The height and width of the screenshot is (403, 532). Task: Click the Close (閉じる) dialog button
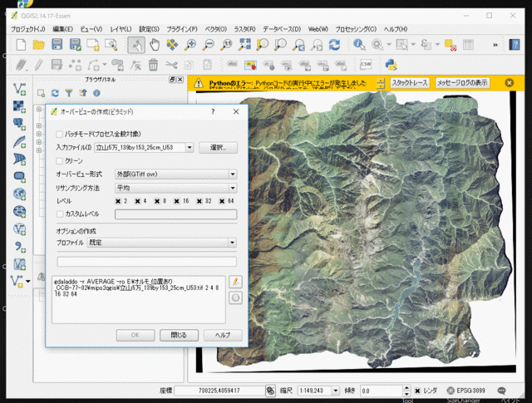coord(179,335)
